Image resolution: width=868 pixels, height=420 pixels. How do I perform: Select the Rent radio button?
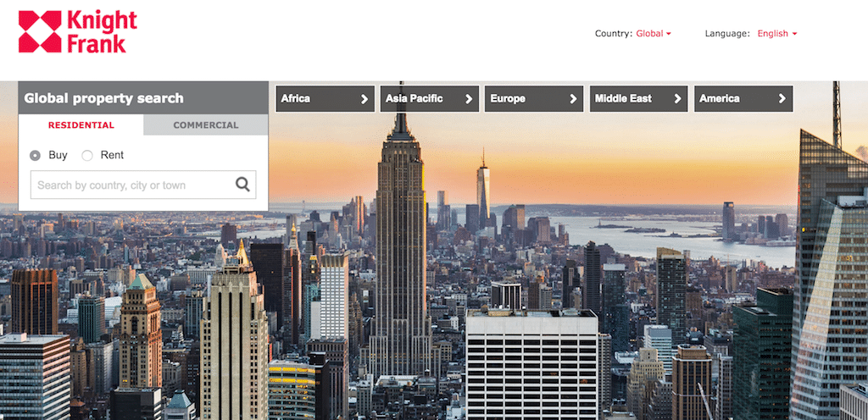[87, 155]
